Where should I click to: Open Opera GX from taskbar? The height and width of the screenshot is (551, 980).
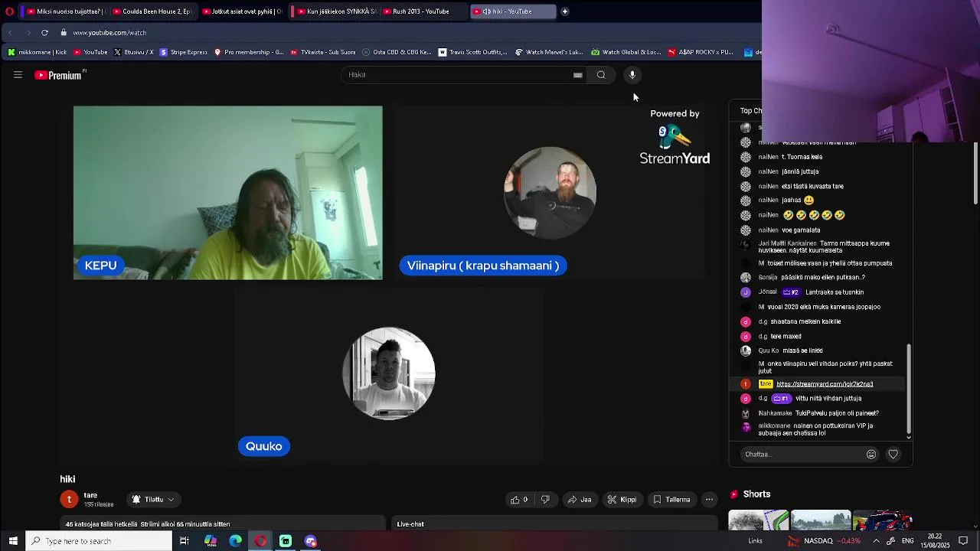coord(261,541)
